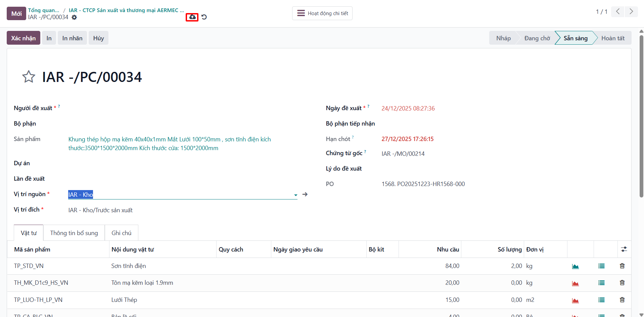
Task: Click the Hủy button
Action: 98,38
